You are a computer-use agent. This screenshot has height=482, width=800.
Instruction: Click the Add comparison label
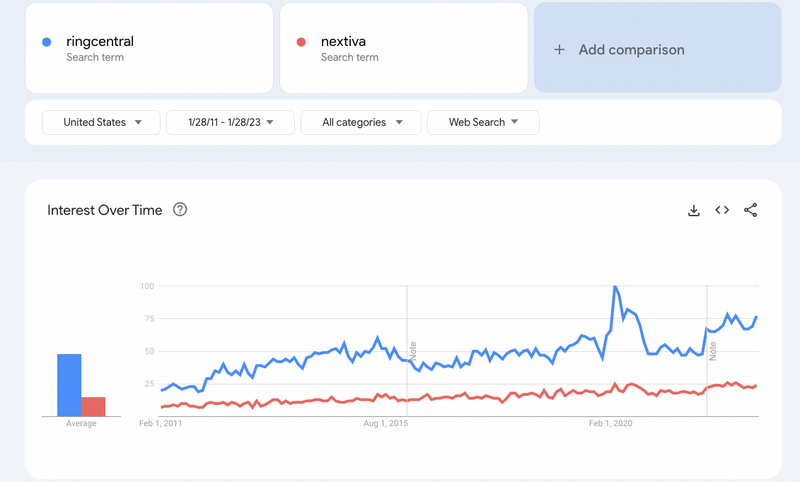tap(631, 49)
